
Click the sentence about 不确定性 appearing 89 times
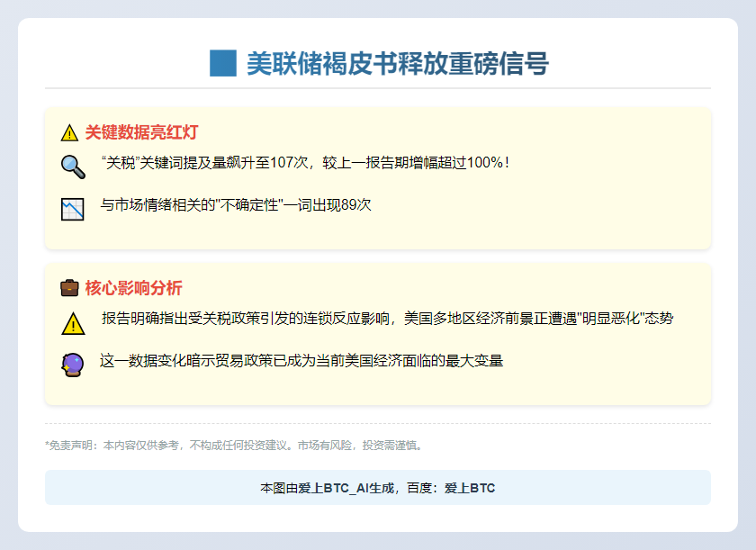click(x=236, y=205)
